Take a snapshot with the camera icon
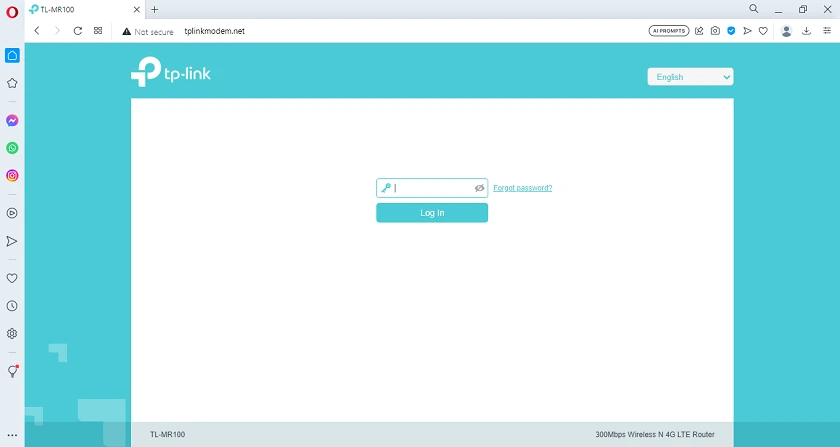Image resolution: width=840 pixels, height=447 pixels. [715, 31]
